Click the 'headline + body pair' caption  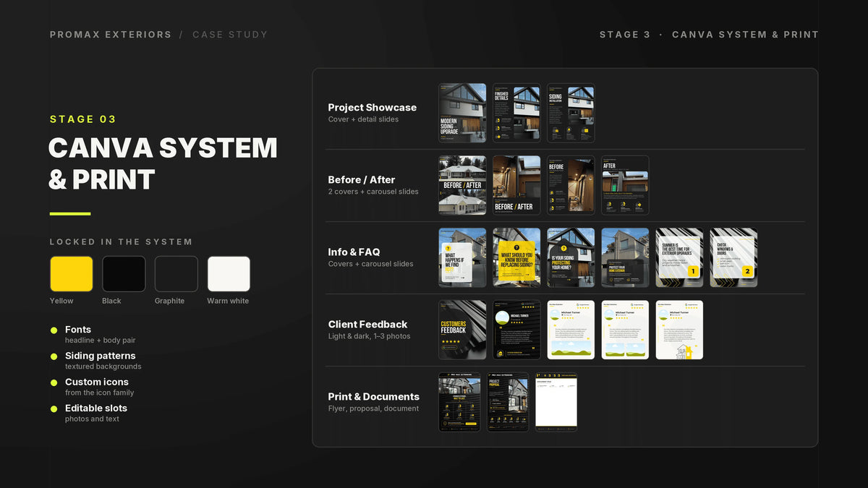(100, 341)
